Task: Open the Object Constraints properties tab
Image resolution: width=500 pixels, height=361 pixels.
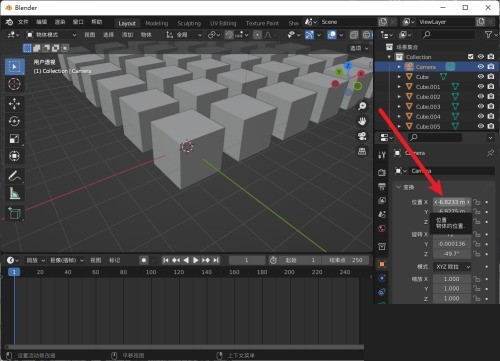Action: click(382, 292)
